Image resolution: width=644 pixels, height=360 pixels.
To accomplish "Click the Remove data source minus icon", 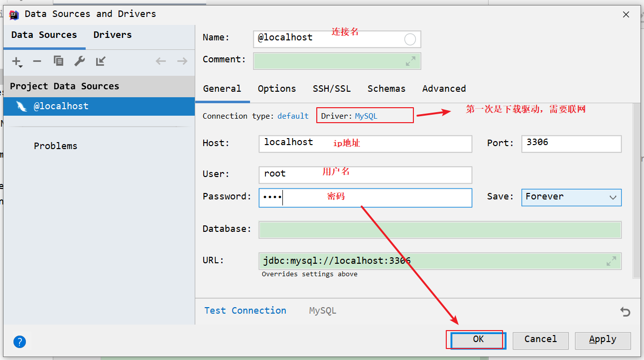I will click(37, 61).
